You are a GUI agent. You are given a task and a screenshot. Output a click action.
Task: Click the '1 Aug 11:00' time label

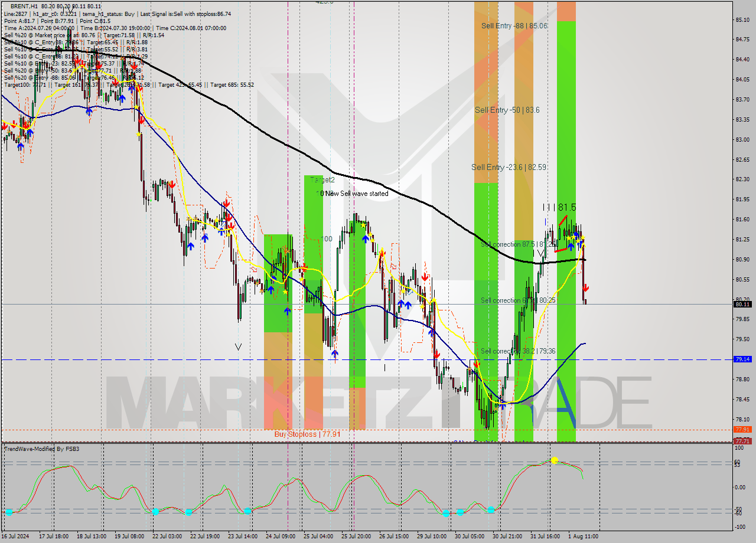click(x=583, y=537)
